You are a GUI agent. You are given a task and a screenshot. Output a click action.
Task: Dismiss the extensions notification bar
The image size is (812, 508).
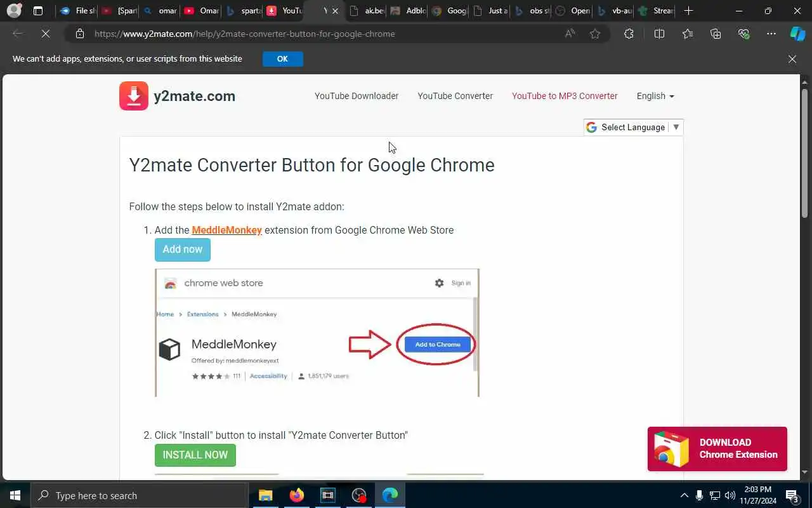792,59
